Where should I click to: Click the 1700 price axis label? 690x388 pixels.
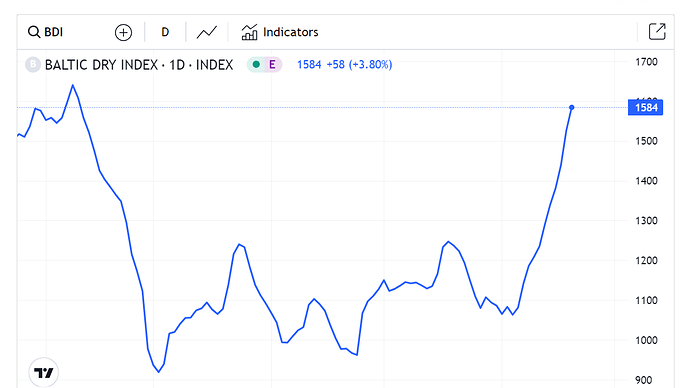[x=646, y=62]
